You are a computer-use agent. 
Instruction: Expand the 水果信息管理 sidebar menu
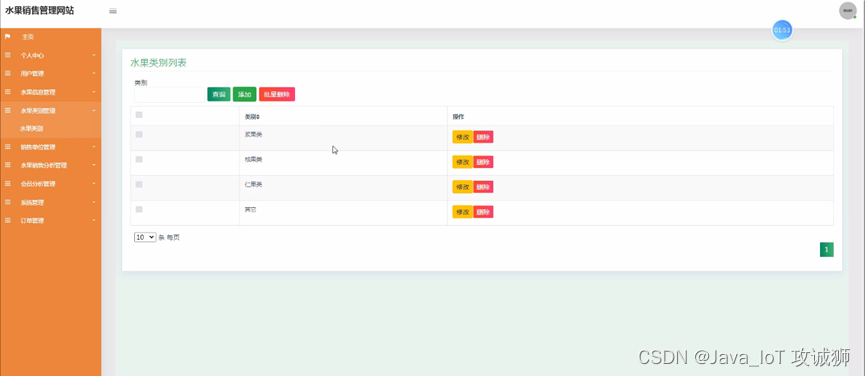click(x=51, y=92)
